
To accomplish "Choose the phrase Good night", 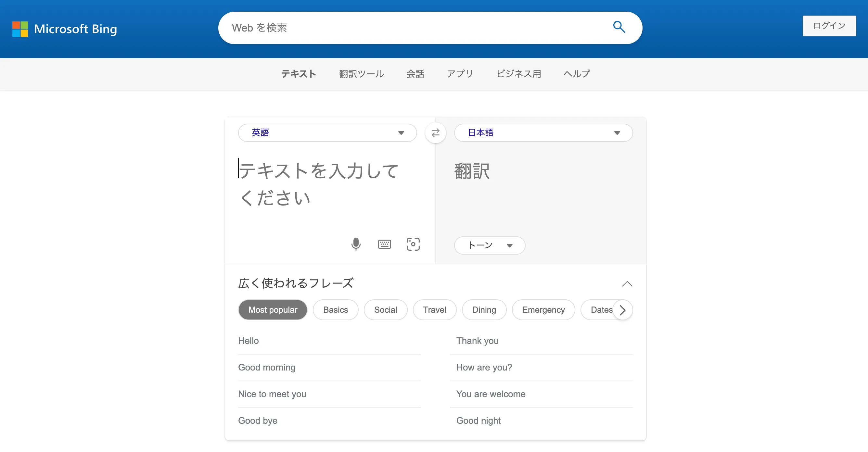I will click(x=541, y=421).
